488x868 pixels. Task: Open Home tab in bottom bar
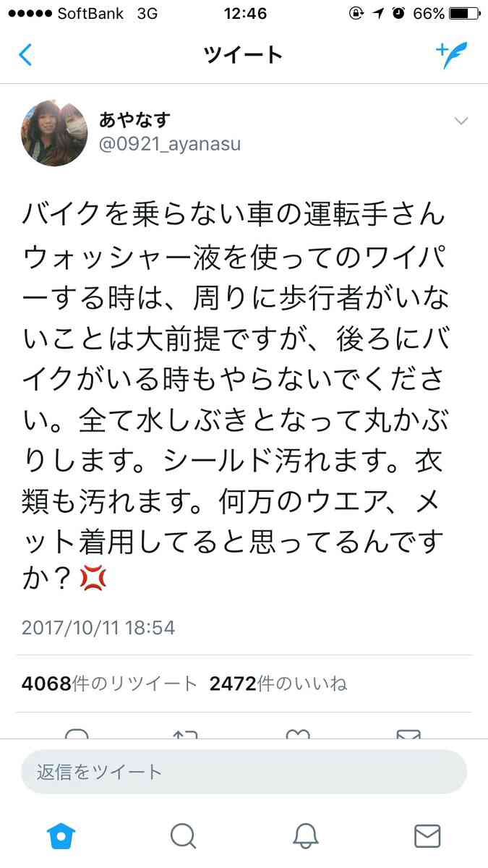pos(61,835)
